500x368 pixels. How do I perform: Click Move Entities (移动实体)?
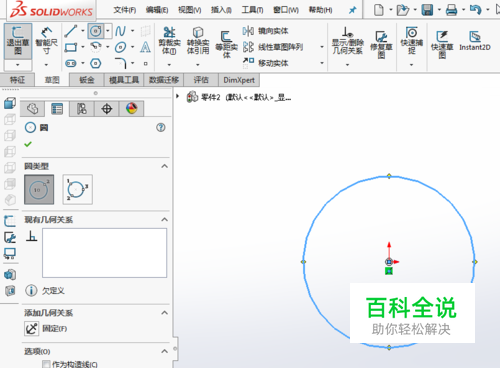tap(265, 63)
